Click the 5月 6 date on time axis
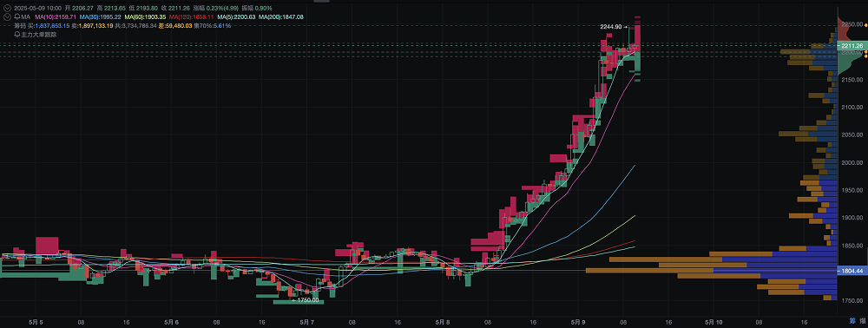Image resolution: width=868 pixels, height=328 pixels. tap(172, 321)
